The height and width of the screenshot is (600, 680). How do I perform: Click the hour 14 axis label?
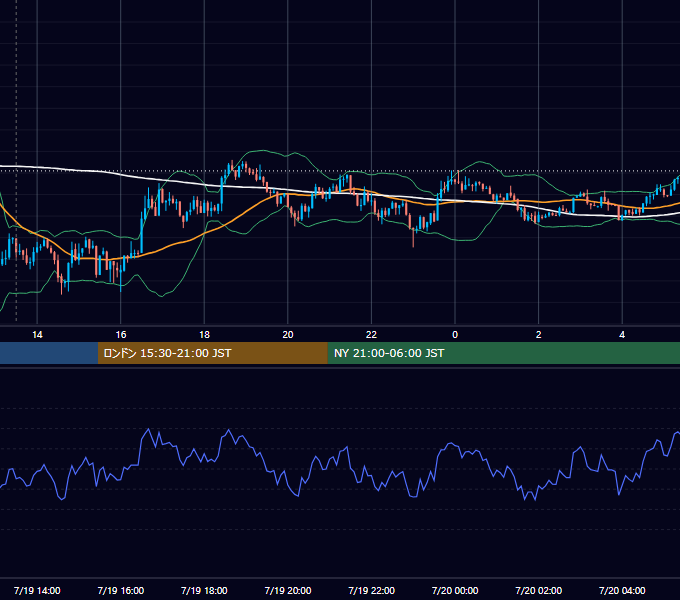(37, 335)
